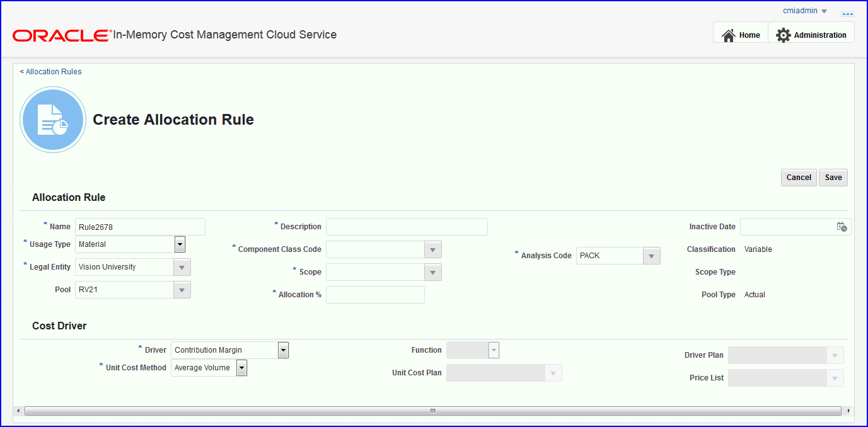Click the Cost Driver section heading
The height and width of the screenshot is (427, 868).
59,326
